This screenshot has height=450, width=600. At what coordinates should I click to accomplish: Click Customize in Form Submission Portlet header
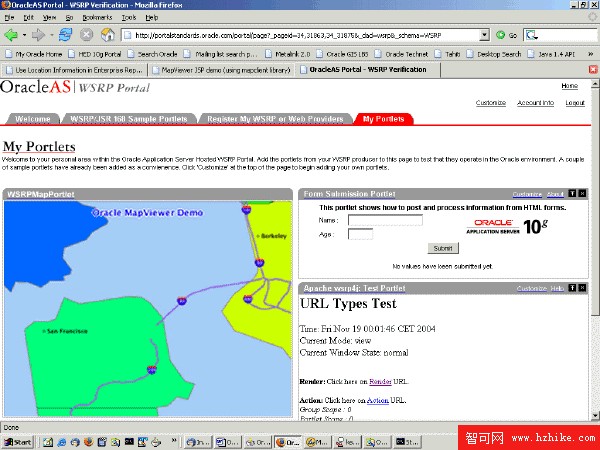pyautogui.click(x=527, y=194)
